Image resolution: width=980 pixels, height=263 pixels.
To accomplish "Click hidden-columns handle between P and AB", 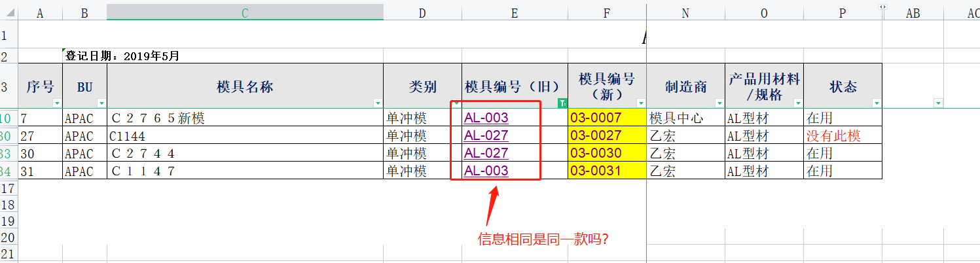I will [882, 7].
